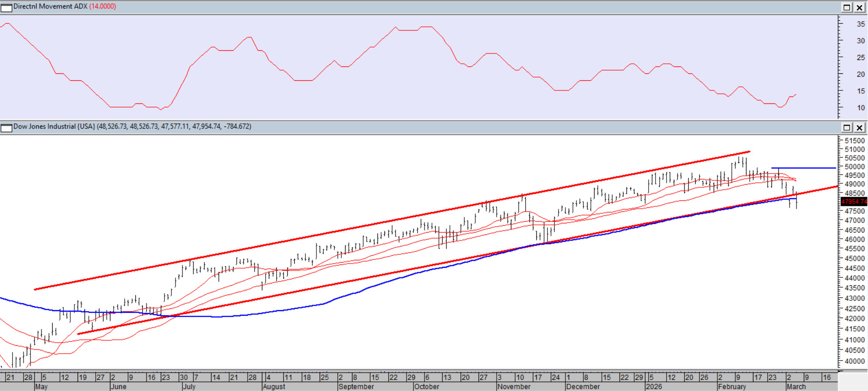Viewport: 868px width, 391px height.
Task: Click the red ADX value 14.0000 in the header
Action: click(103, 6)
